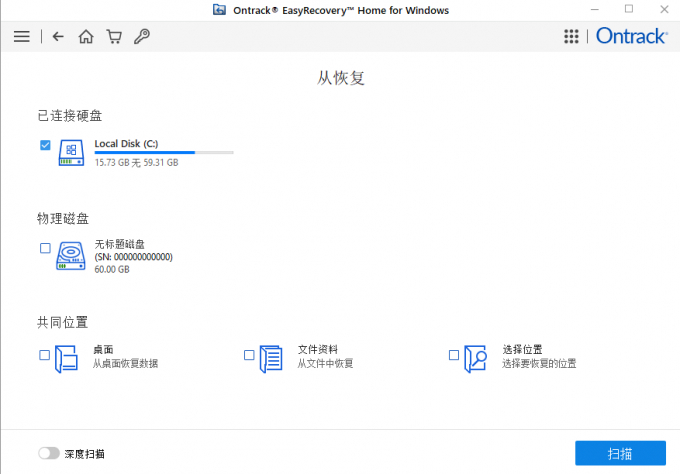Click the Ontrack logo
Image resolution: width=680 pixels, height=474 pixels.
point(631,36)
